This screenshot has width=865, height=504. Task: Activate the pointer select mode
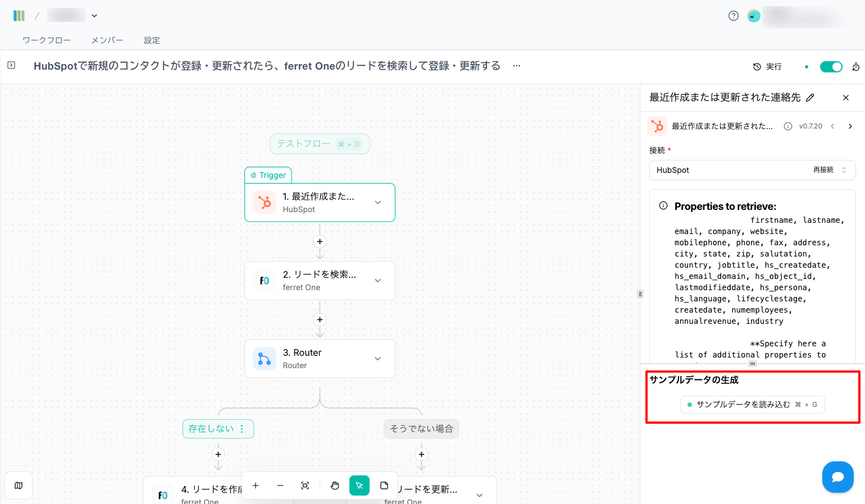click(x=359, y=485)
